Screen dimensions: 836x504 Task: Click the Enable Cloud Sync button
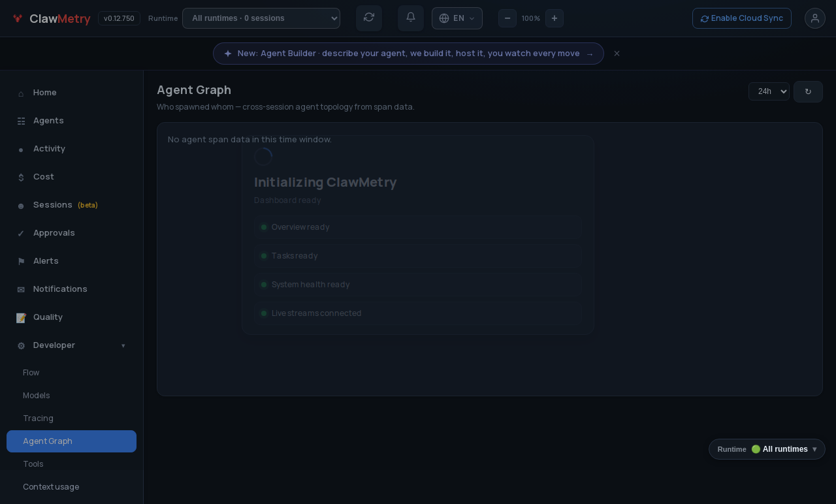tap(742, 18)
